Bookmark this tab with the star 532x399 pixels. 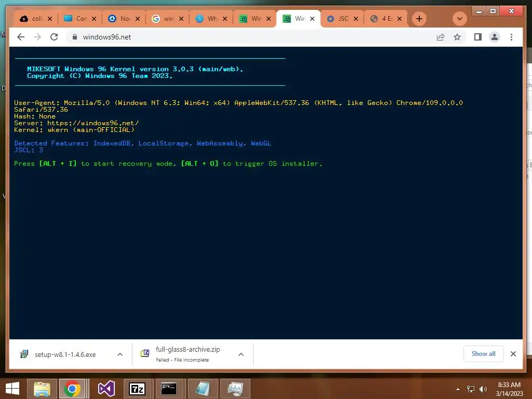(457, 37)
